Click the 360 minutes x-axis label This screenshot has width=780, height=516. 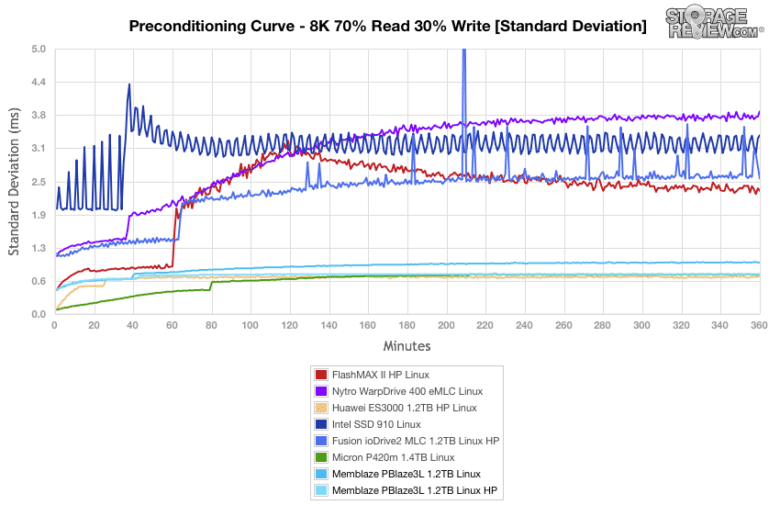point(759,325)
